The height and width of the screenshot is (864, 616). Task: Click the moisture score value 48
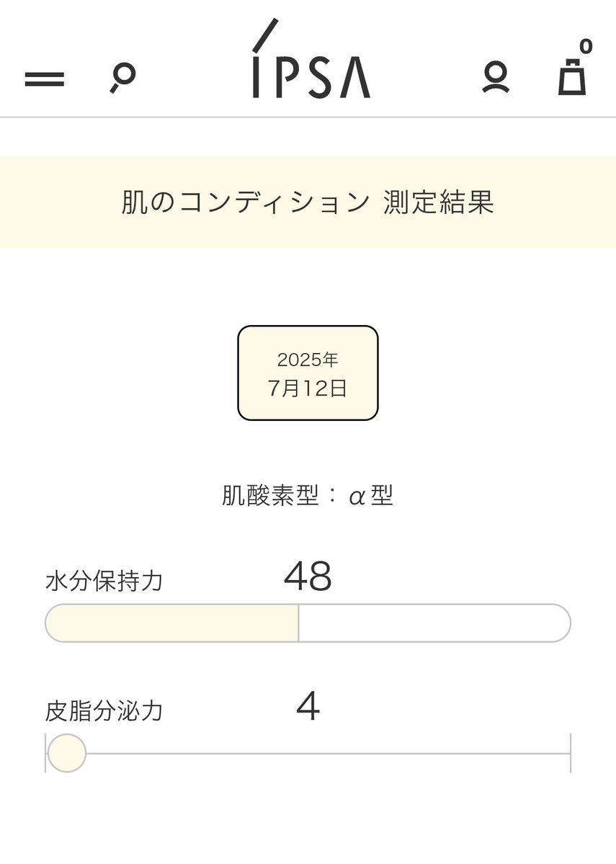pyautogui.click(x=308, y=576)
